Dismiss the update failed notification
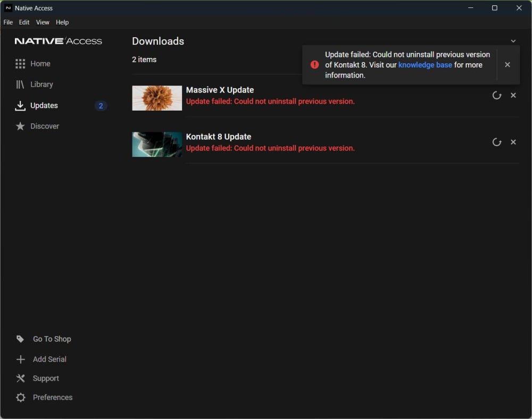 point(507,64)
